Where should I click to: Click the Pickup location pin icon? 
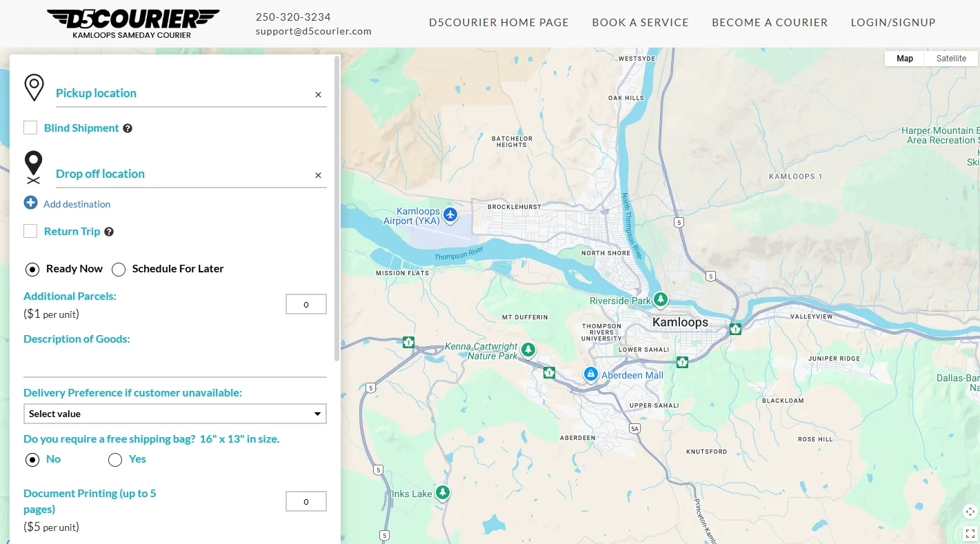click(x=34, y=87)
